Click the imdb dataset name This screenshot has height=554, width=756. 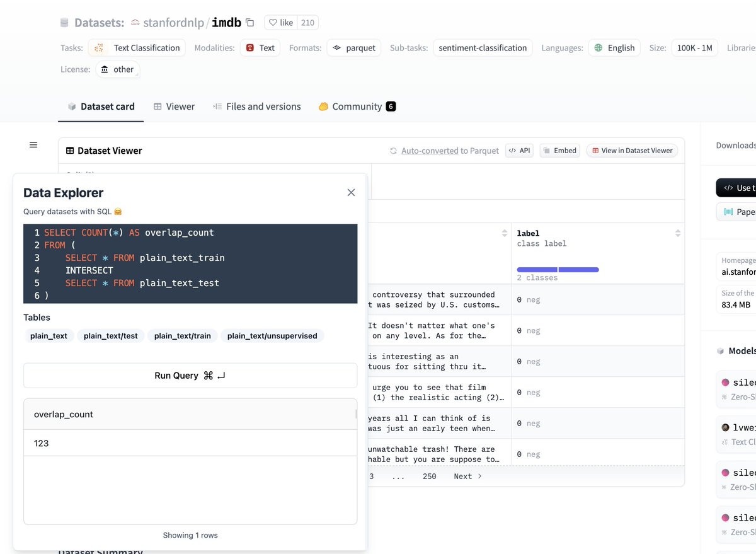(x=226, y=23)
